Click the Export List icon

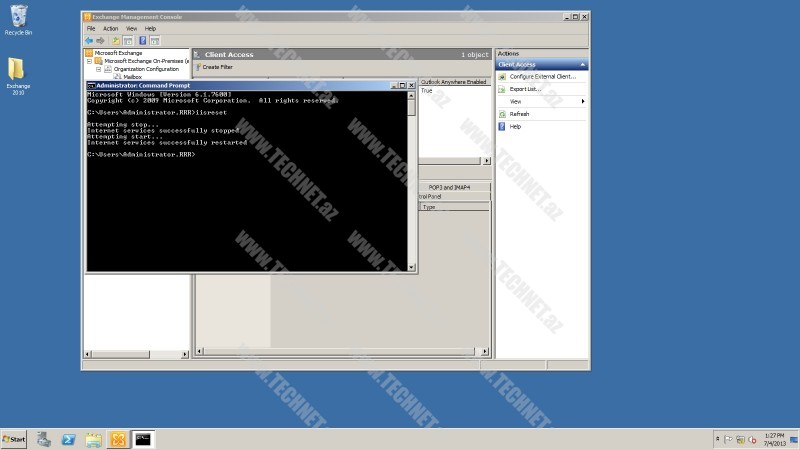[x=502, y=89]
